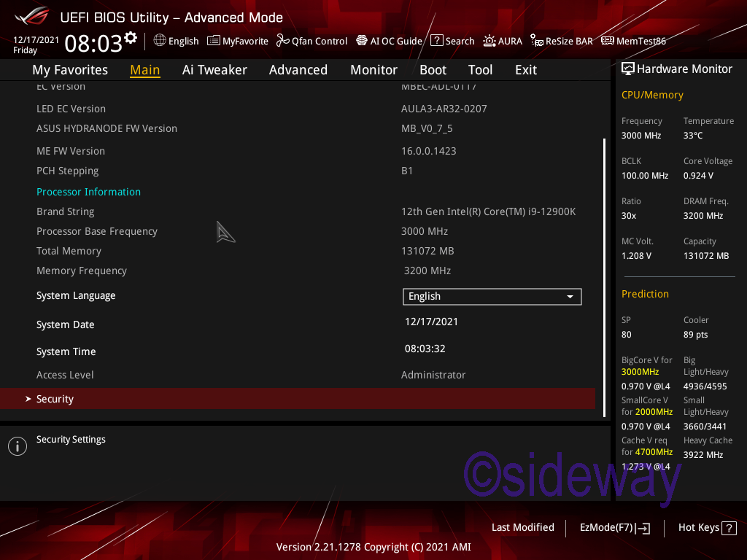
Task: Click the i9-12900K brand string value
Action: point(488,211)
